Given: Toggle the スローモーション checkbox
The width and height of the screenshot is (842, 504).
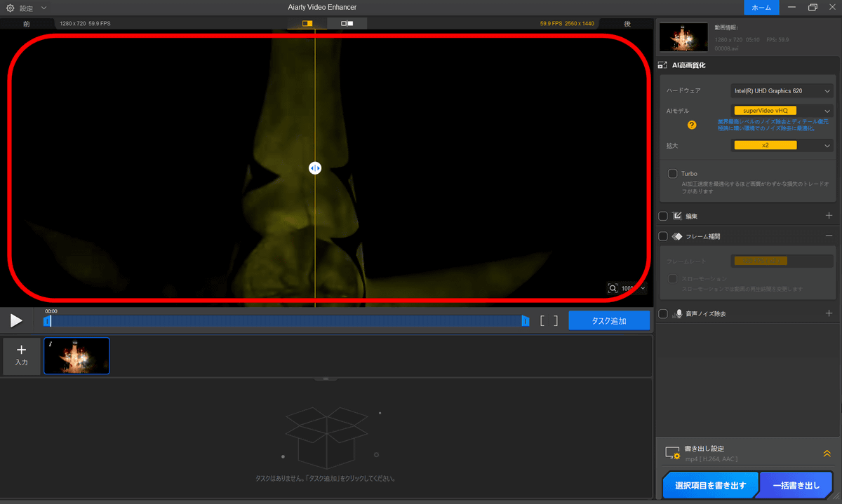Looking at the screenshot, I should [x=672, y=278].
